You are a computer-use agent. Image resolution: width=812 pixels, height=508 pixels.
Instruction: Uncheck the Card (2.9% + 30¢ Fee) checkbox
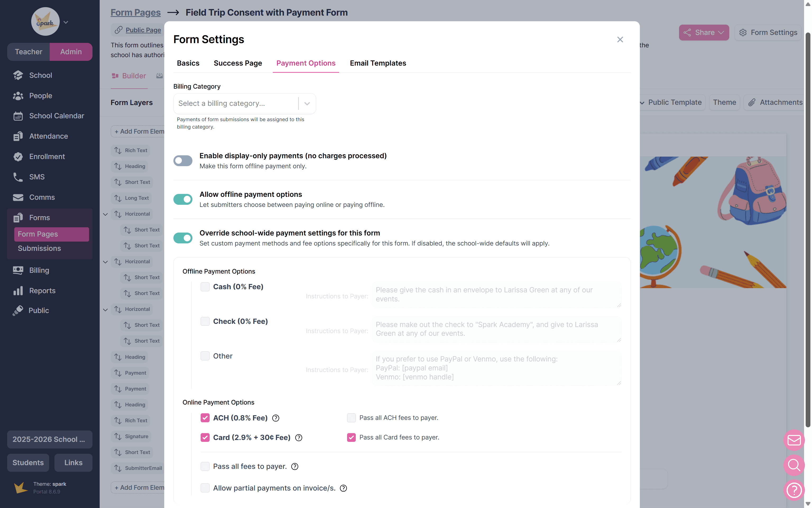click(205, 437)
